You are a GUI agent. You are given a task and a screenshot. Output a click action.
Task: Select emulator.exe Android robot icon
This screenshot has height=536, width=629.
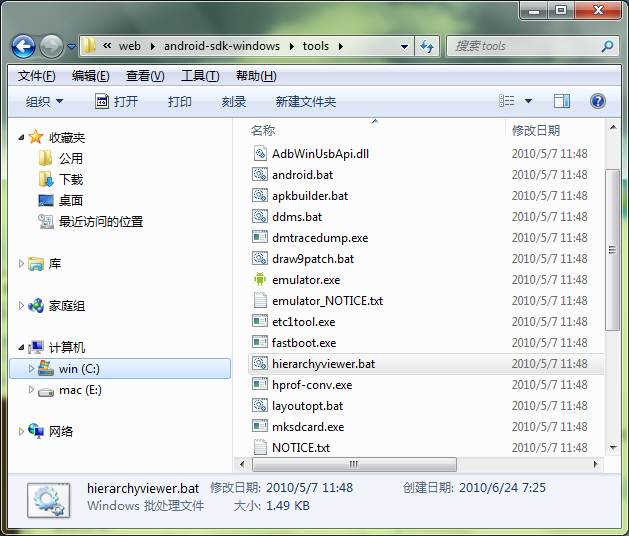[x=260, y=279]
